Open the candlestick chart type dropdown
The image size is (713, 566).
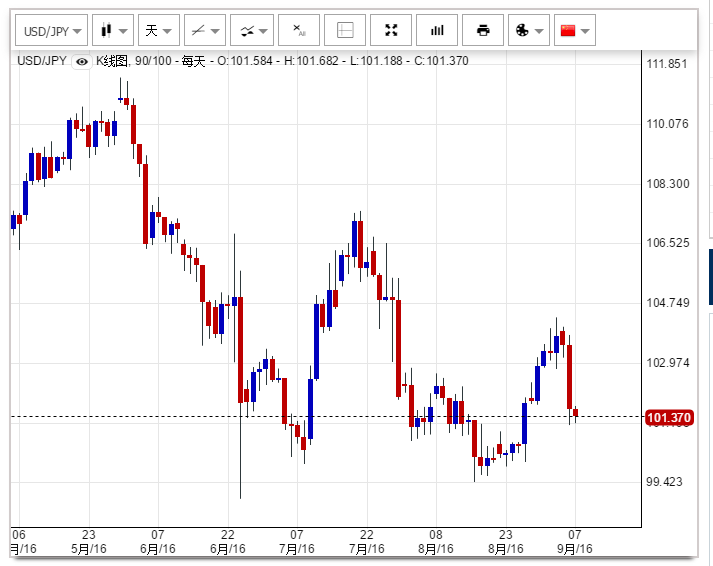113,30
